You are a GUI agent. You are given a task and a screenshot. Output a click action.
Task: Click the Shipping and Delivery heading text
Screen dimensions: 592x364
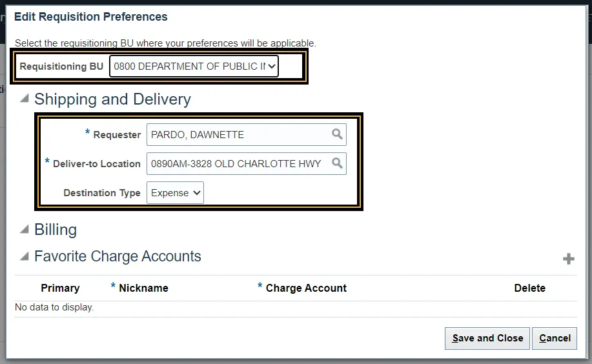112,99
